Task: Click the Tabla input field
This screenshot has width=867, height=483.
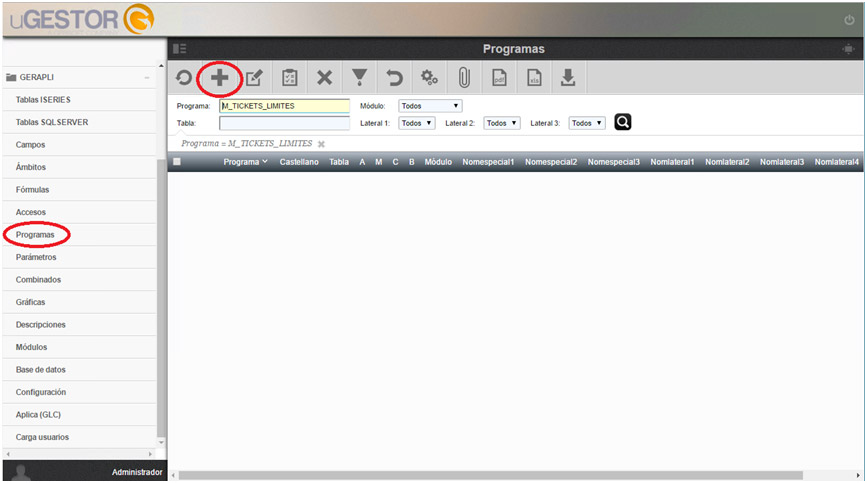Action: [284, 123]
